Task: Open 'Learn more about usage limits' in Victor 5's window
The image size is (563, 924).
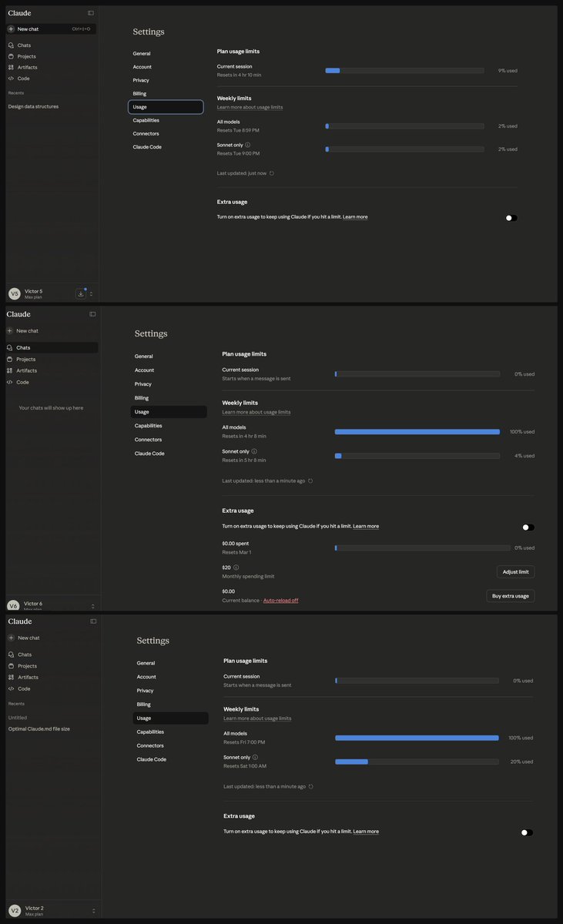Action: 250,107
